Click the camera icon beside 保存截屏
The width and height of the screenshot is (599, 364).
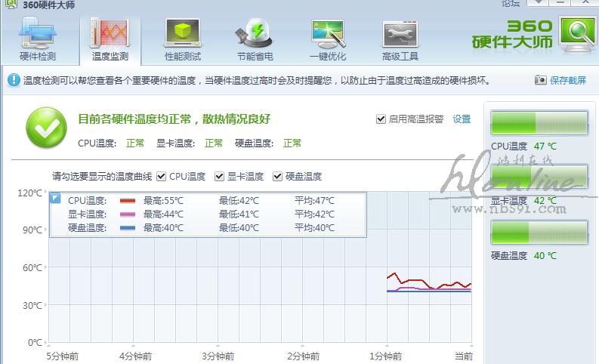pos(540,80)
